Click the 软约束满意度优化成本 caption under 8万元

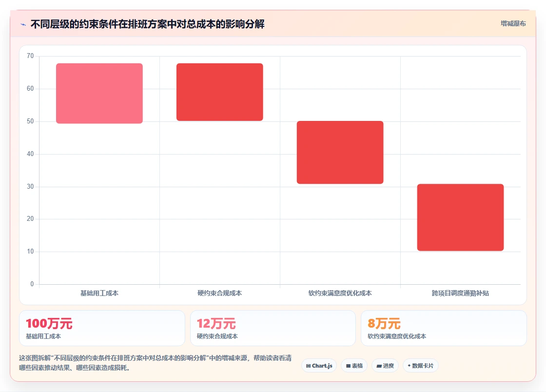point(397,336)
